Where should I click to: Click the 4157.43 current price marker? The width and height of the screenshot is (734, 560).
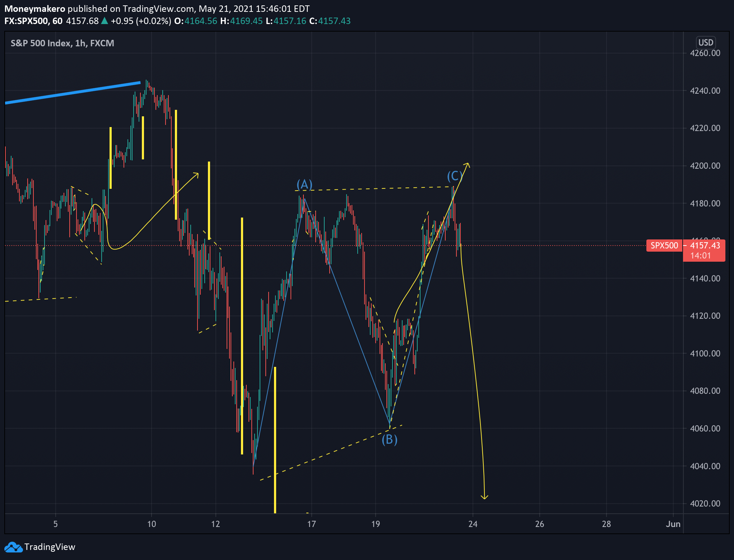tap(705, 246)
